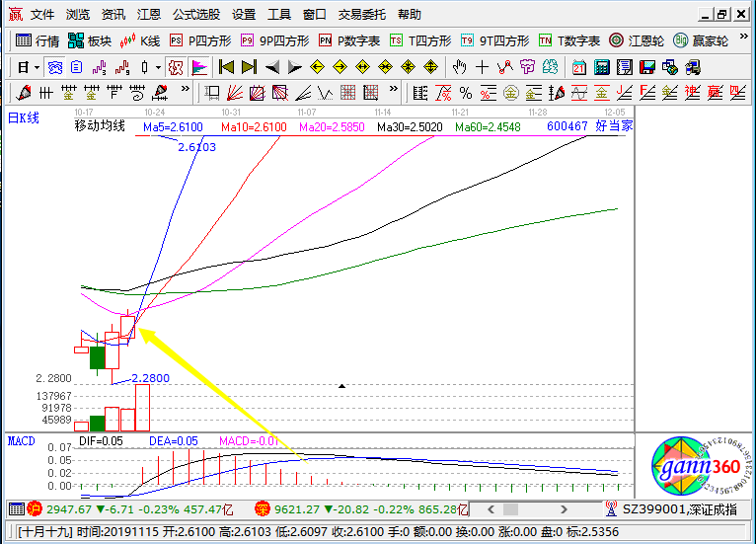Screen dimensions: 756x544
Task: Click the floppy disk save picture icon
Action: (647, 67)
